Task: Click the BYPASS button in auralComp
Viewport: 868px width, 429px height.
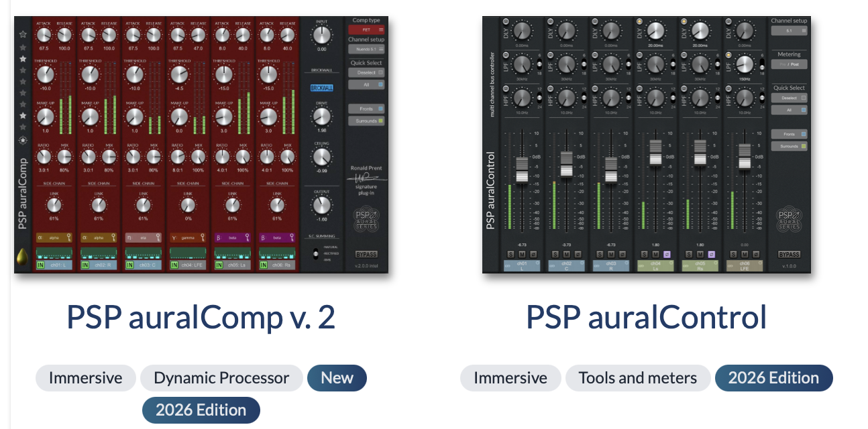Action: click(366, 254)
